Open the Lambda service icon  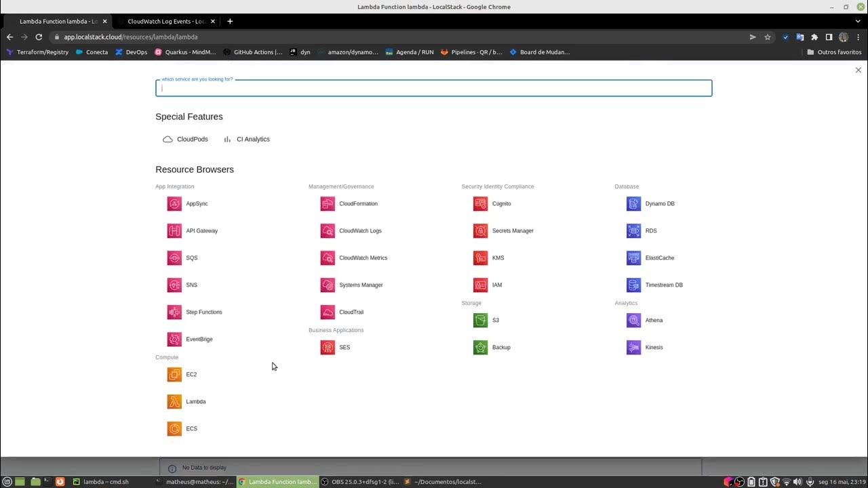(174, 401)
